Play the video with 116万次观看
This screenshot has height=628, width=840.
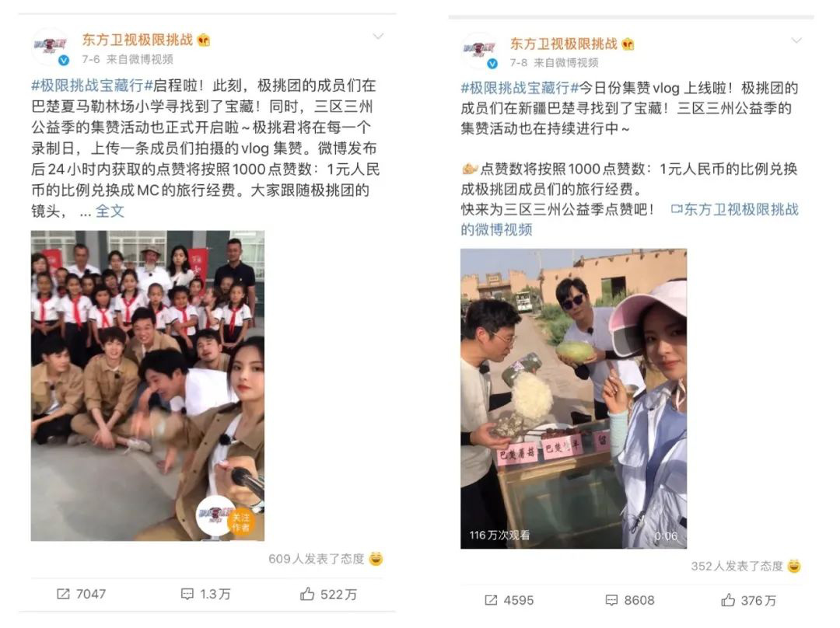573,398
